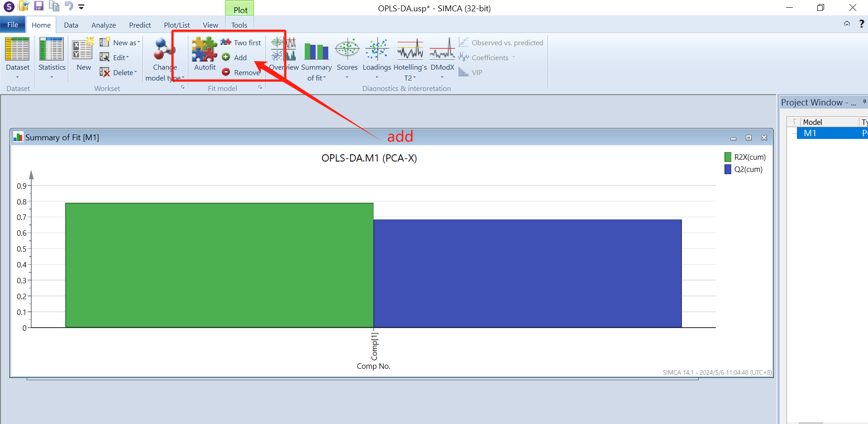Click the Autofit puzzle icon
The image size is (868, 424).
pyautogui.click(x=204, y=49)
